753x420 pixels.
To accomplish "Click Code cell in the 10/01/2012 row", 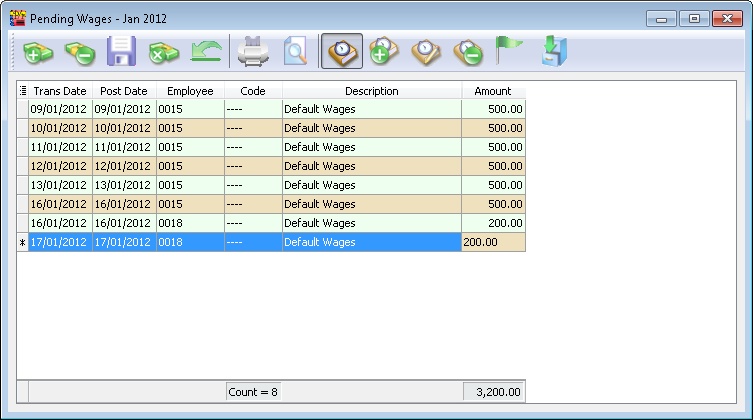I will (x=253, y=128).
